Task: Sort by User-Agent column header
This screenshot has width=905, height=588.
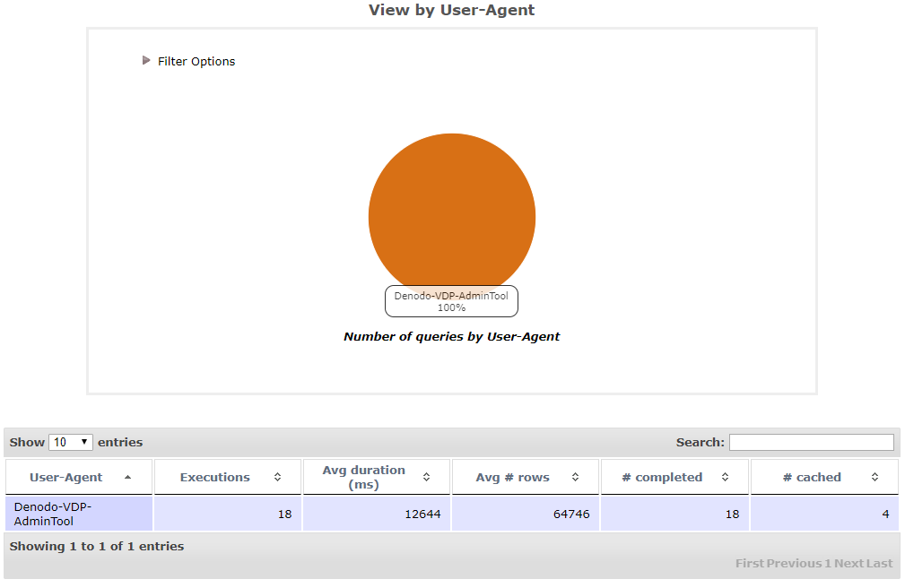Action: 79,477
